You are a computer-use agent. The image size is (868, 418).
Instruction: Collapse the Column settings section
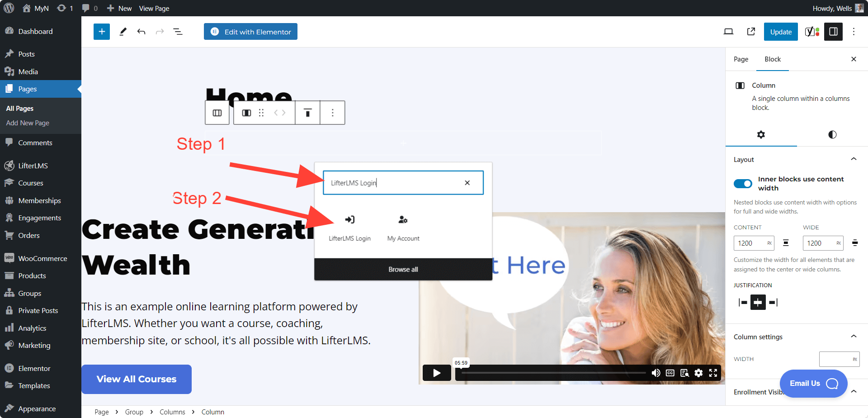tap(854, 337)
